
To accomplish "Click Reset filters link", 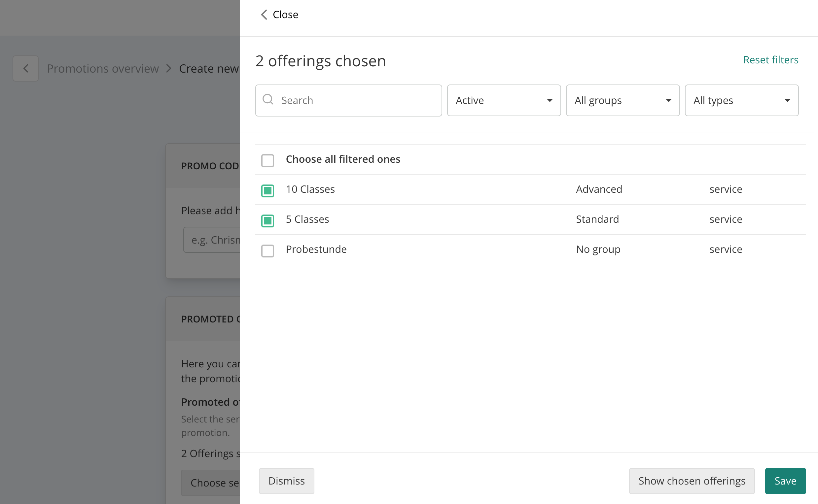I will [770, 60].
